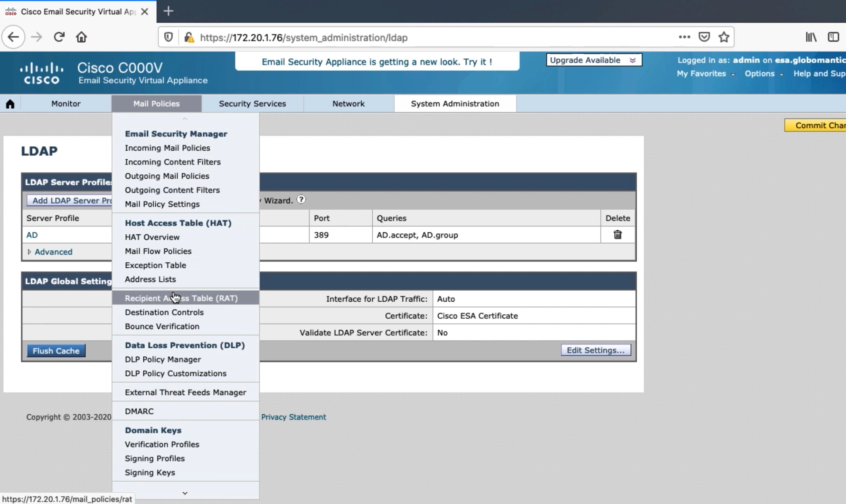Click the insecure connection lock icon

pyautogui.click(x=189, y=37)
